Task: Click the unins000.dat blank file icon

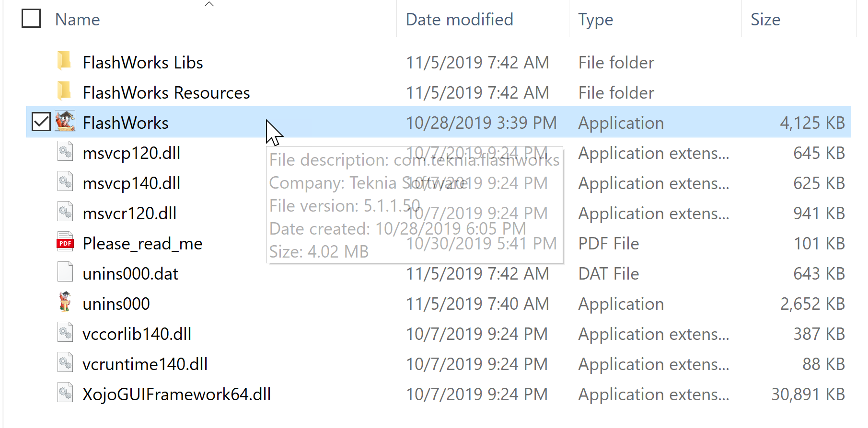Action: [65, 273]
